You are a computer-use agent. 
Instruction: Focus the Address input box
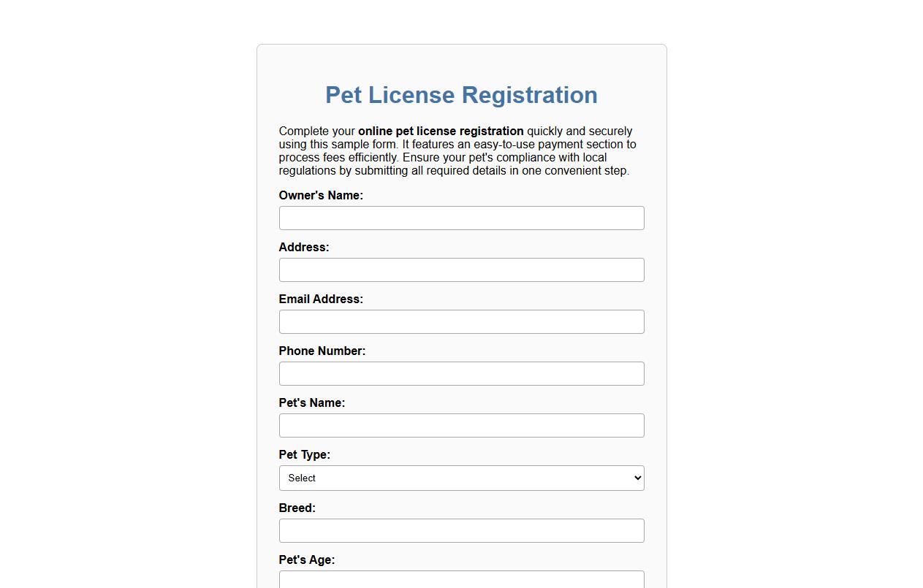[461, 270]
